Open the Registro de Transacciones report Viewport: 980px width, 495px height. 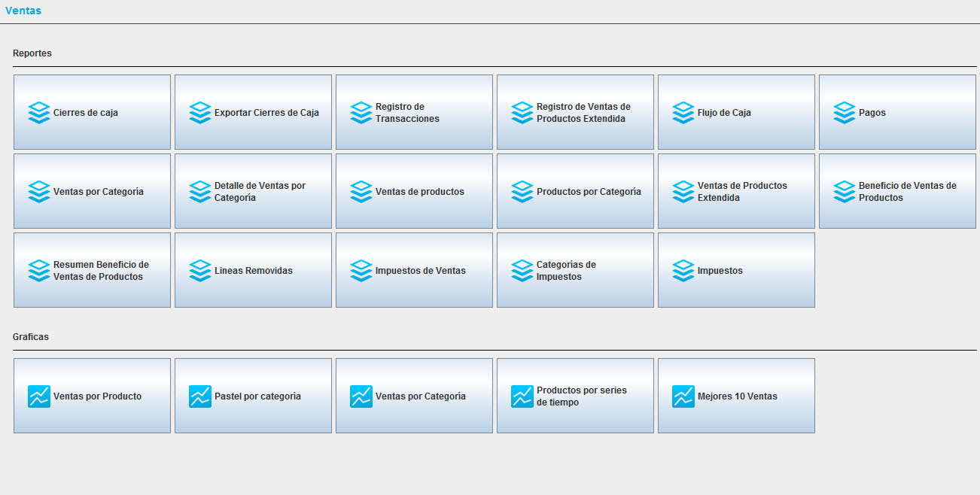click(x=414, y=112)
